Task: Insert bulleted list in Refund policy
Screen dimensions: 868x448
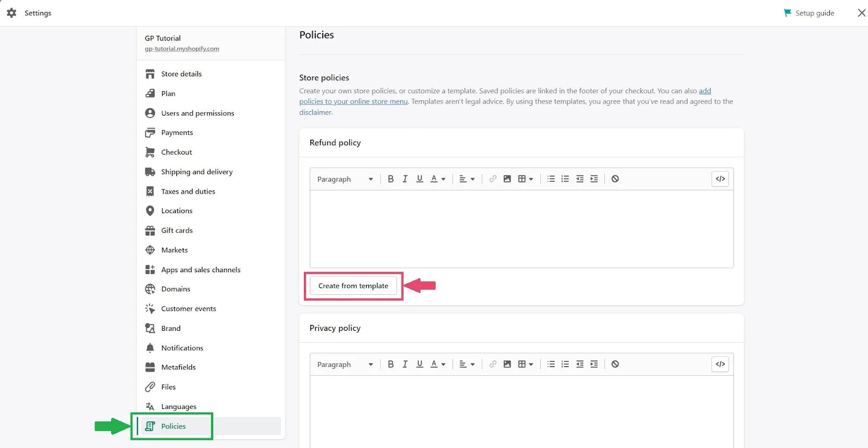Action: (x=551, y=179)
